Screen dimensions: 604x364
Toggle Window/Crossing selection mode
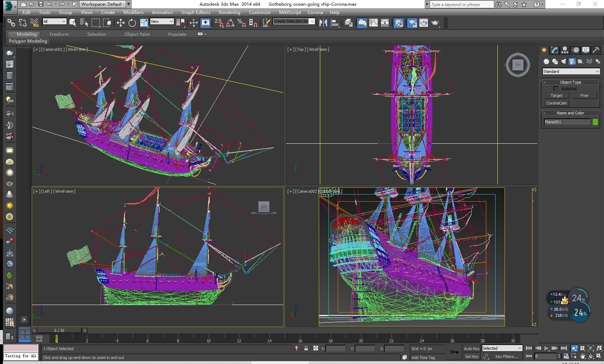[x=107, y=23]
